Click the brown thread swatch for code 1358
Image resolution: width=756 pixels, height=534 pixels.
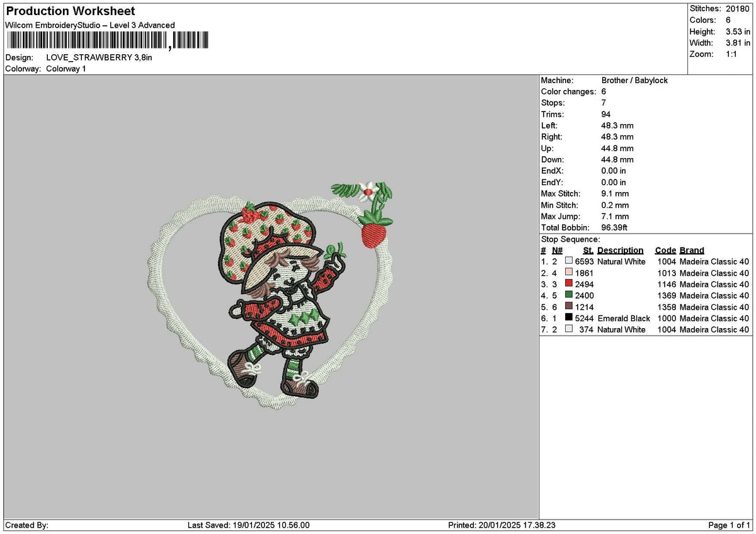pyautogui.click(x=569, y=307)
